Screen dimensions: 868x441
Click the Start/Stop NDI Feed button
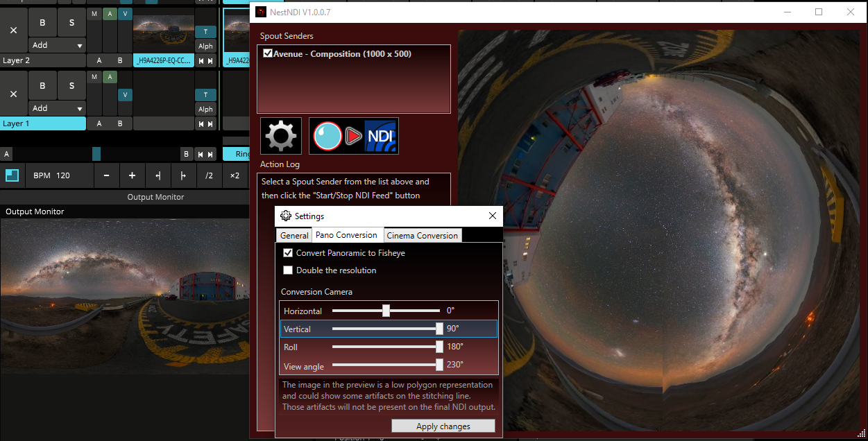354,136
